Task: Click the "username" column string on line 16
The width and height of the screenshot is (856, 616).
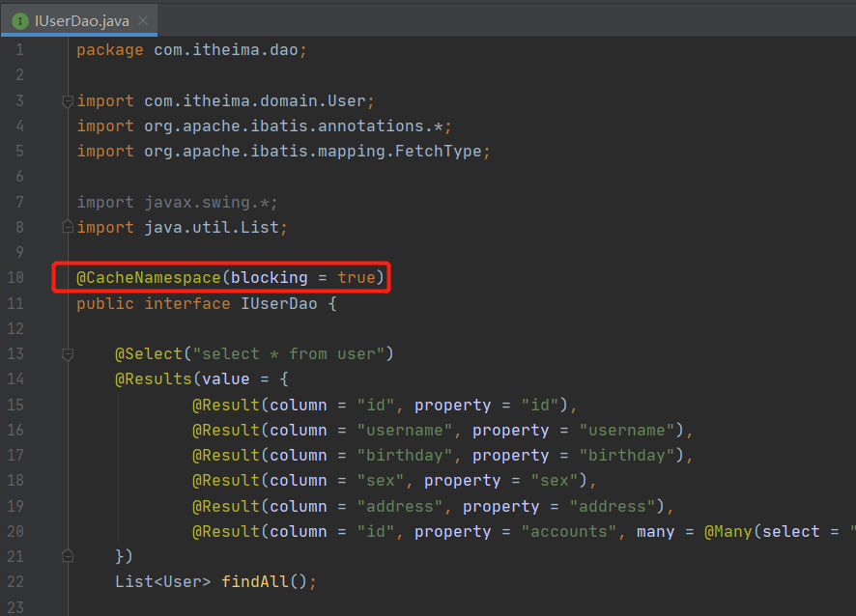Action: pyautogui.click(x=405, y=431)
